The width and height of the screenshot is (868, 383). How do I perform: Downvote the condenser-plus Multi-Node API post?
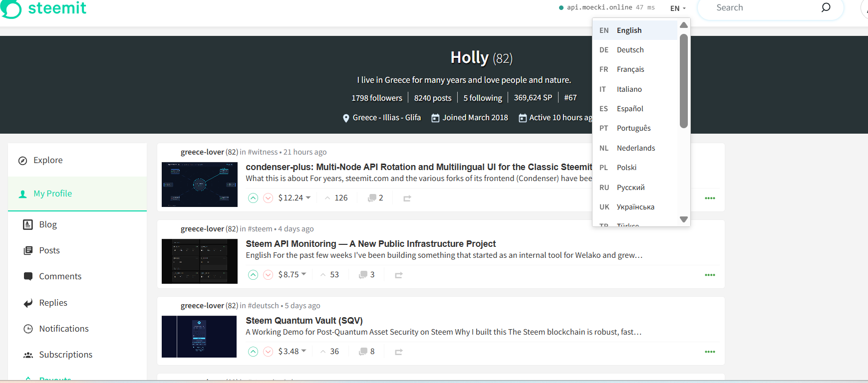pos(268,198)
